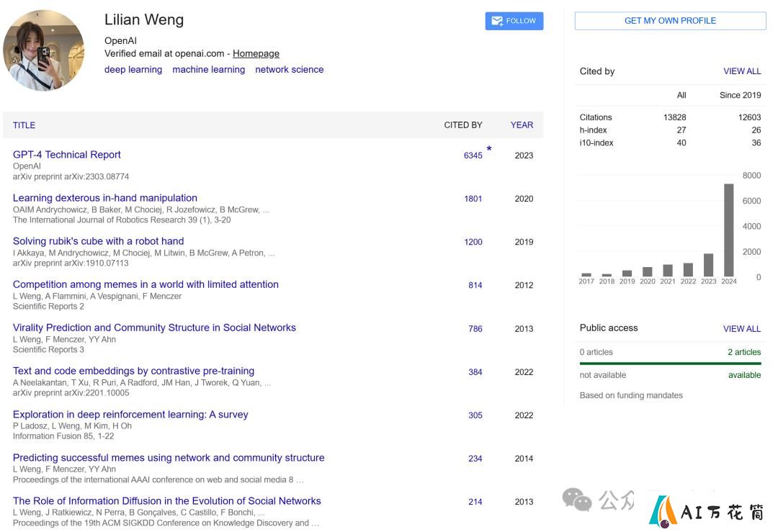Click the Based on funding mandates note
This screenshot has width=778, height=532.
pos(631,395)
